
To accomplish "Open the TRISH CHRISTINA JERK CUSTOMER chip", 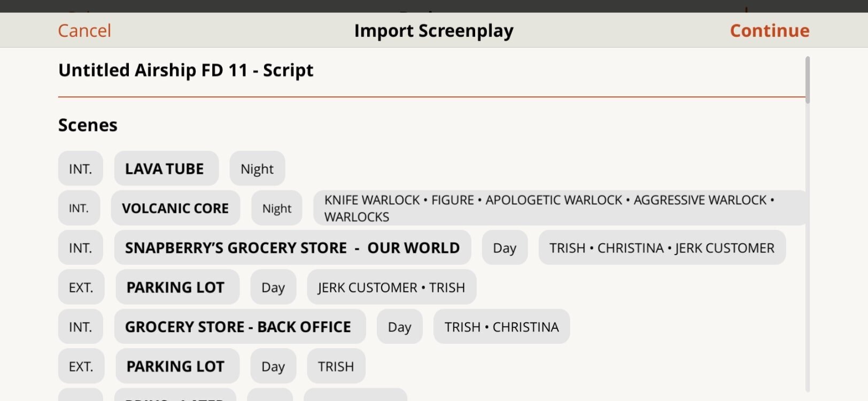I will (x=662, y=248).
